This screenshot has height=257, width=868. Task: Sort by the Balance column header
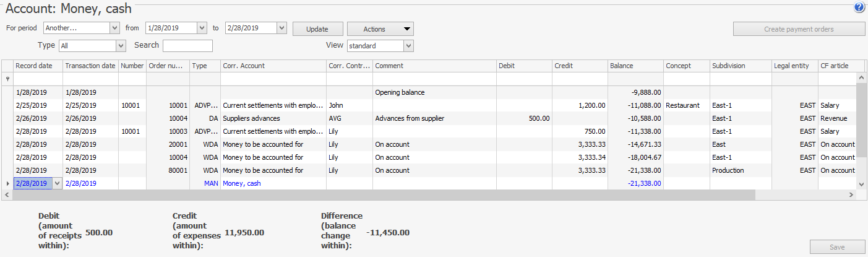coord(635,66)
